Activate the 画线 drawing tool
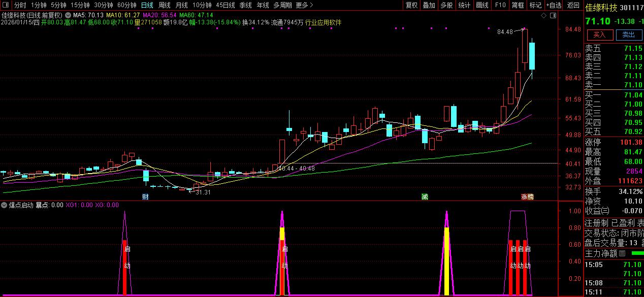The image size is (644, 297). [482, 5]
